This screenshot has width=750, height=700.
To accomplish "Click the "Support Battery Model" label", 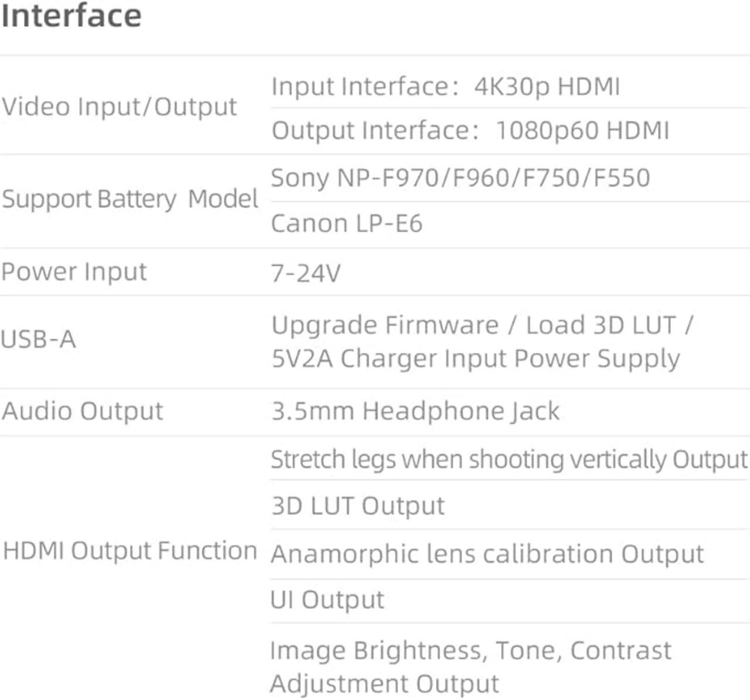I will (129, 199).
